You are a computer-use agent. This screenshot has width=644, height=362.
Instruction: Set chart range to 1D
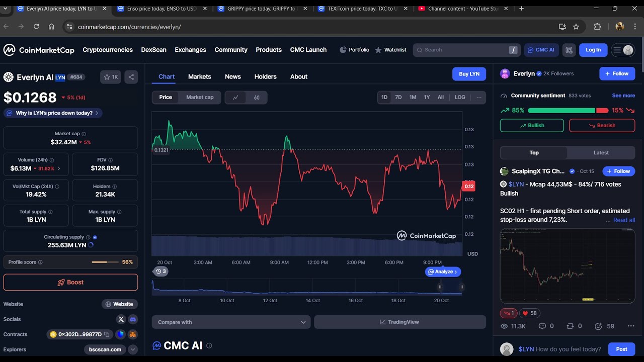point(384,98)
